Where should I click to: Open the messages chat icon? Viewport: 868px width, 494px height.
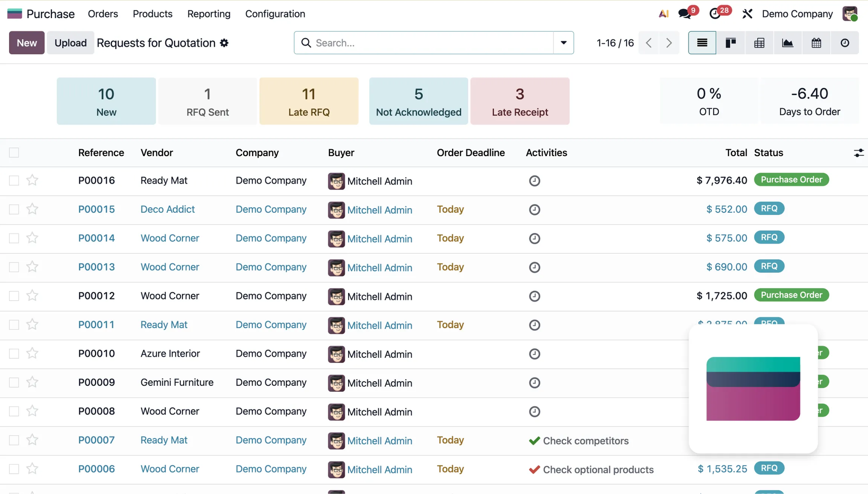(685, 14)
